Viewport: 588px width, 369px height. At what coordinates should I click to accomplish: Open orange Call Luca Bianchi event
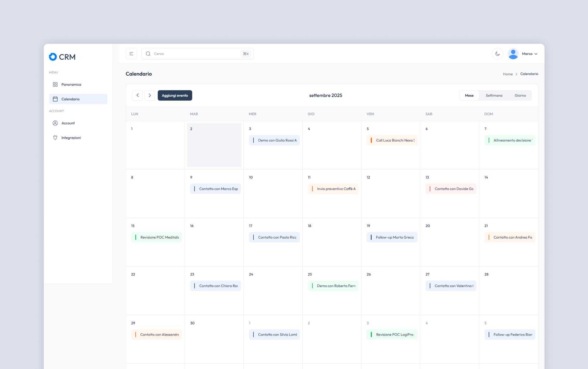click(x=392, y=140)
